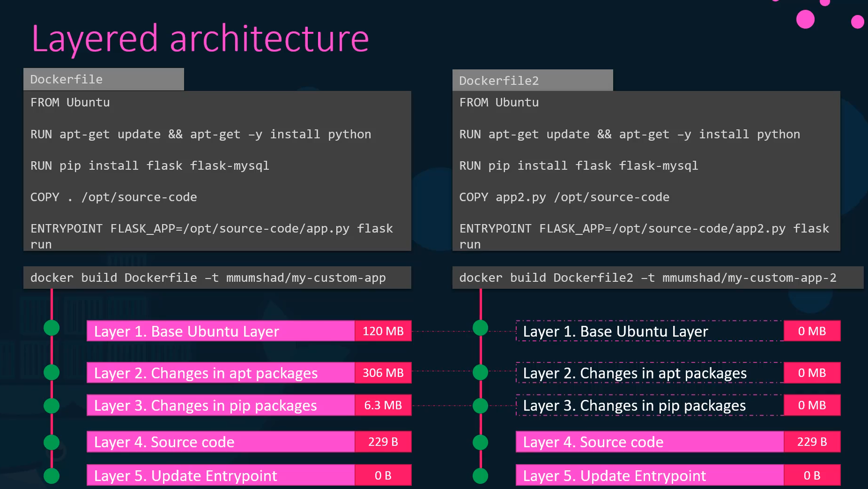Click left 'Layer 4. Source code' bar beside '6.3 MB' column

click(x=221, y=442)
